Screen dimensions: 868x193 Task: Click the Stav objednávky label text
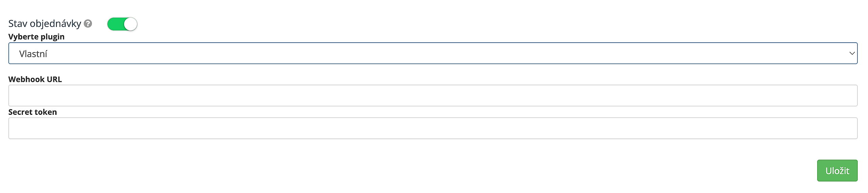(45, 24)
